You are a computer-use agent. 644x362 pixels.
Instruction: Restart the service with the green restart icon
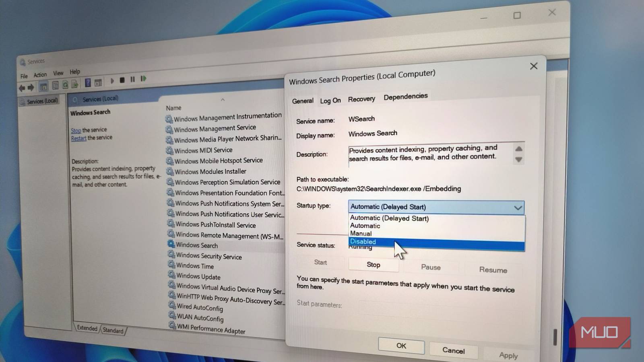click(x=144, y=79)
